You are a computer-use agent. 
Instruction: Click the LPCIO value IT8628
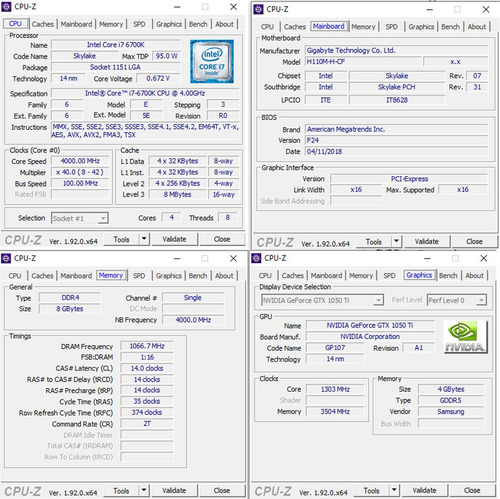[397, 100]
